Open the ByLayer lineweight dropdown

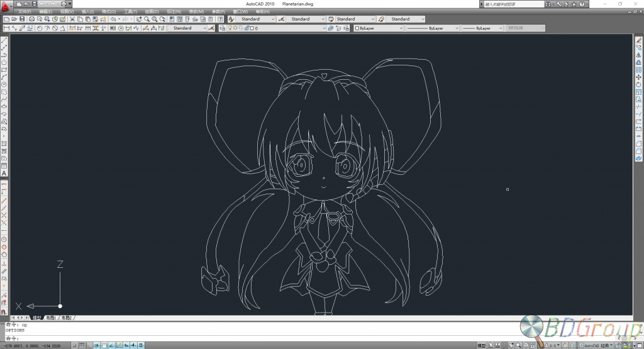[x=482, y=28]
